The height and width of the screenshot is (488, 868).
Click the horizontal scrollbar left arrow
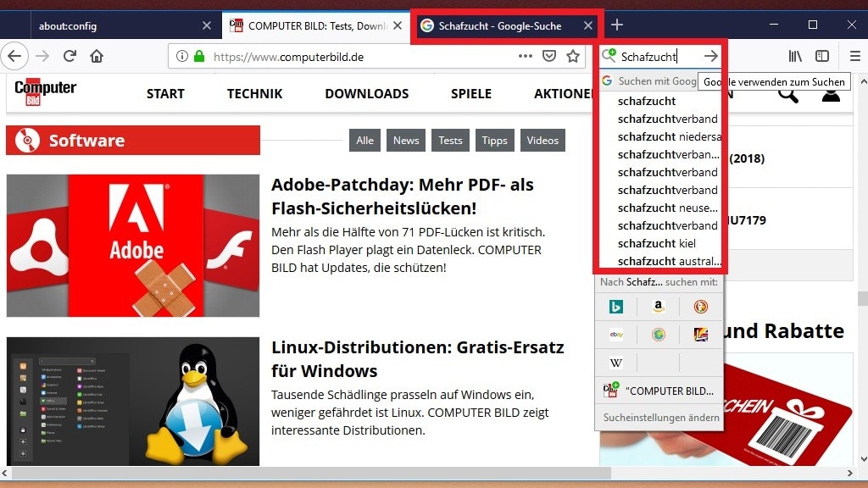click(5, 473)
